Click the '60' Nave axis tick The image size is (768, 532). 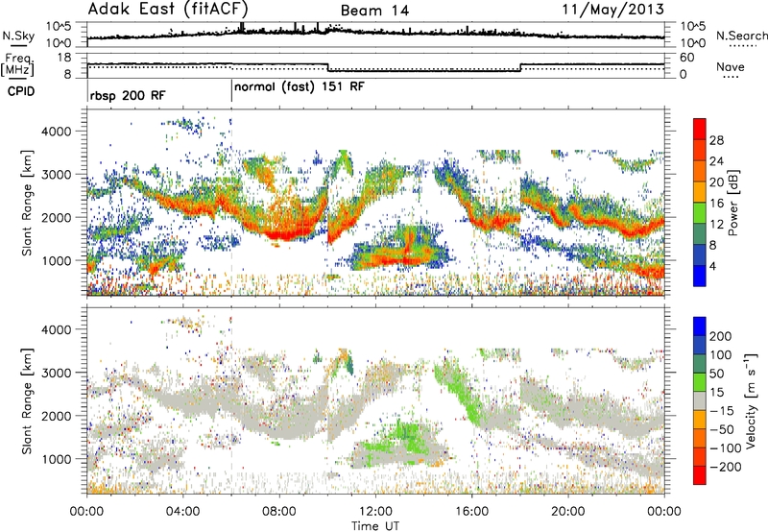687,58
